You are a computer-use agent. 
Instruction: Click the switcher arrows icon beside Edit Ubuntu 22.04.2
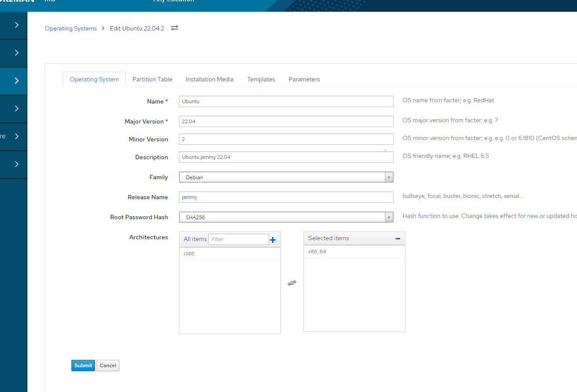coord(175,28)
